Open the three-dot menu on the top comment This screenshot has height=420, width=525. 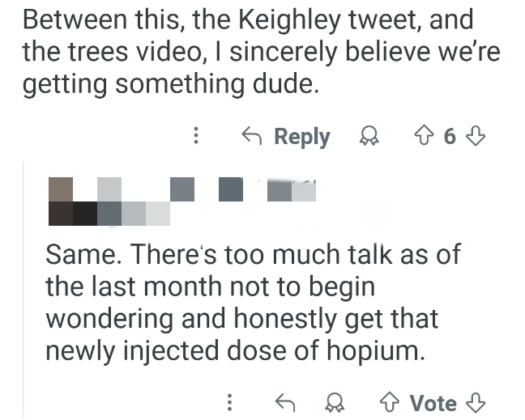click(x=196, y=137)
